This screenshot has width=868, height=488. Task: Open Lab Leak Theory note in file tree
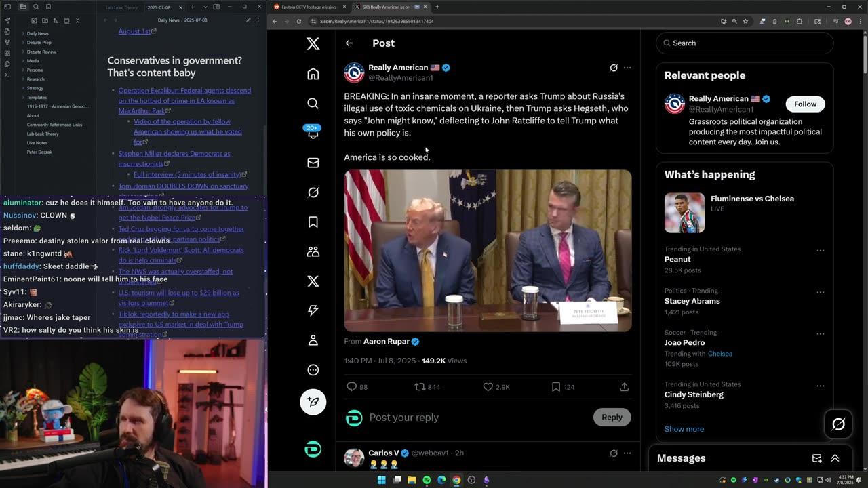click(43, 134)
